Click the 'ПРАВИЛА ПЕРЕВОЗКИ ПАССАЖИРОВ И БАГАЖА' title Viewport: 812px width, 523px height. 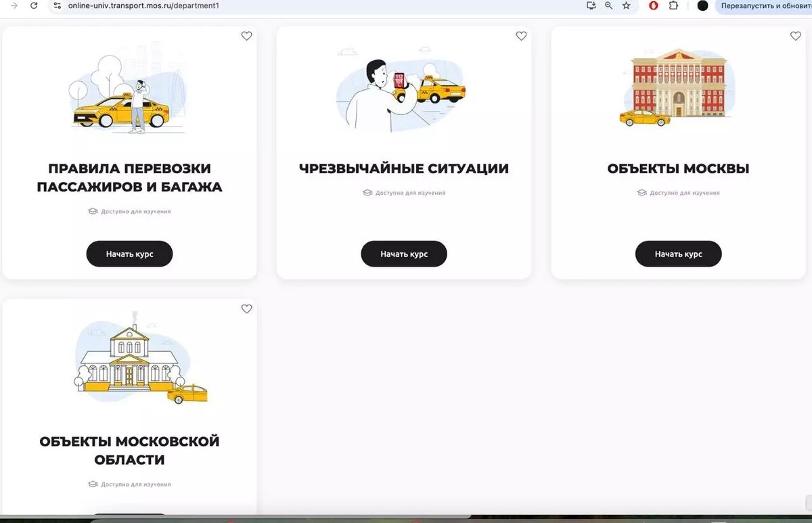pyautogui.click(x=129, y=178)
